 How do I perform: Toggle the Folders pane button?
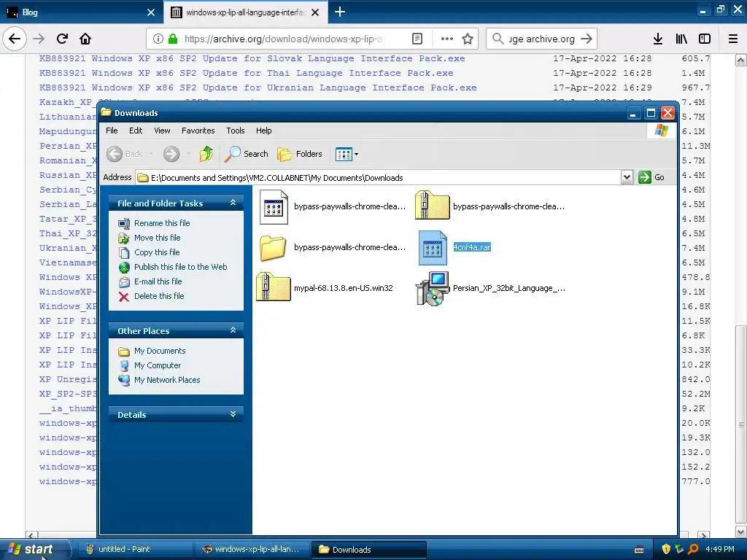300,154
